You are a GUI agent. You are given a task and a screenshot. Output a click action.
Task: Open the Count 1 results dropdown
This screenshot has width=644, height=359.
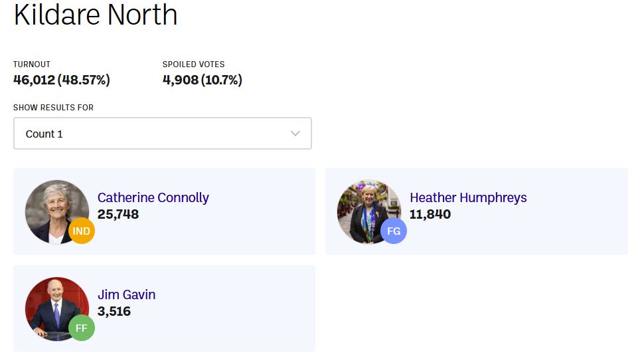tap(163, 133)
